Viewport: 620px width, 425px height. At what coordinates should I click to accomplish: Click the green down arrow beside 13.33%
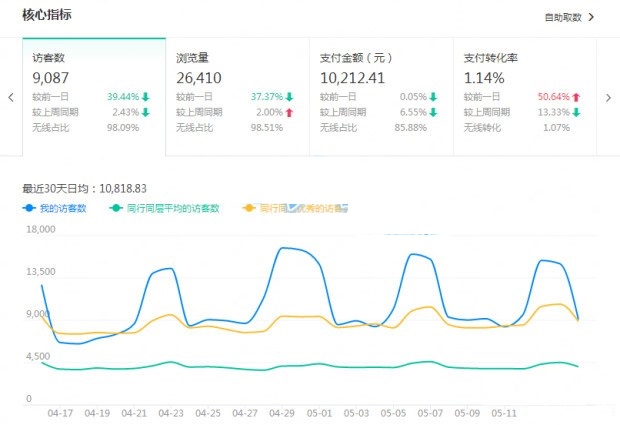click(577, 111)
